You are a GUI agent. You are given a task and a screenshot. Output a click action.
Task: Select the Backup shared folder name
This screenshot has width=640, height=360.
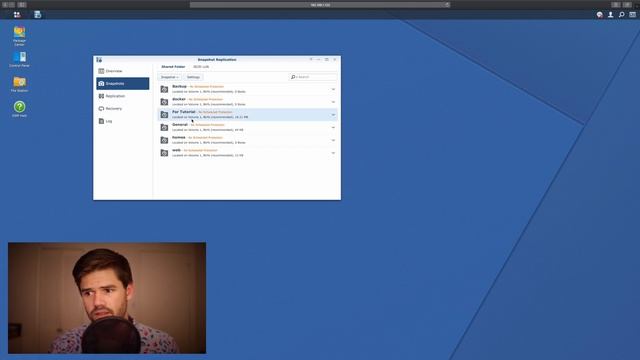point(179,87)
